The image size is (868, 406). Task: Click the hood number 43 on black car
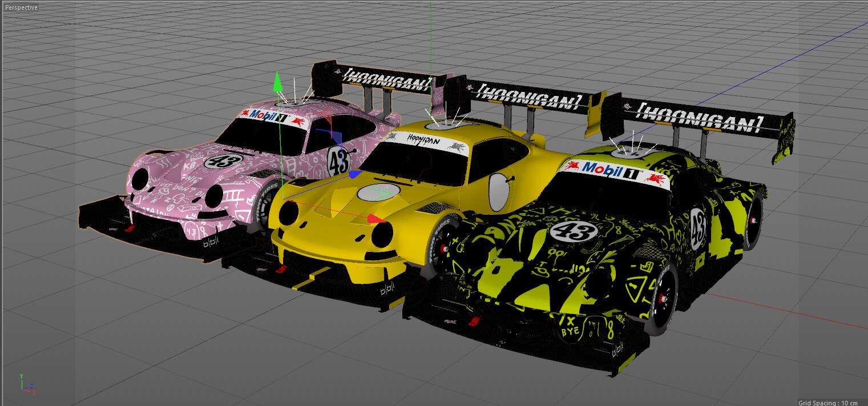click(x=574, y=232)
